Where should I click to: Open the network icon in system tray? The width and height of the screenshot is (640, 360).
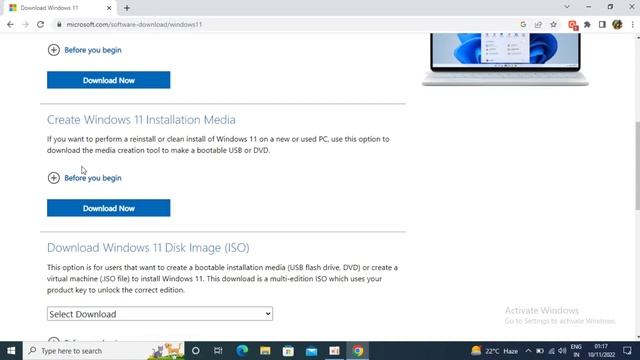click(x=551, y=351)
